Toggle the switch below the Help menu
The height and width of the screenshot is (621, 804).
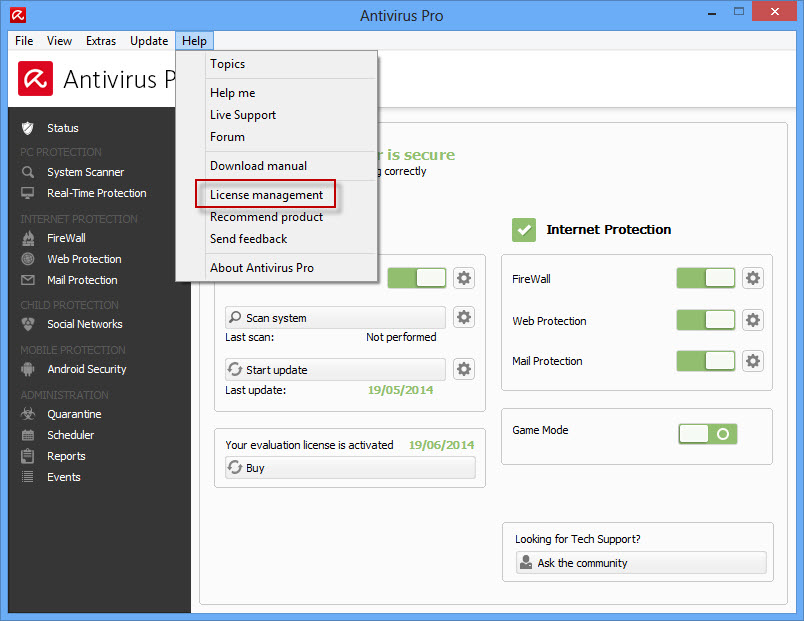(x=417, y=278)
